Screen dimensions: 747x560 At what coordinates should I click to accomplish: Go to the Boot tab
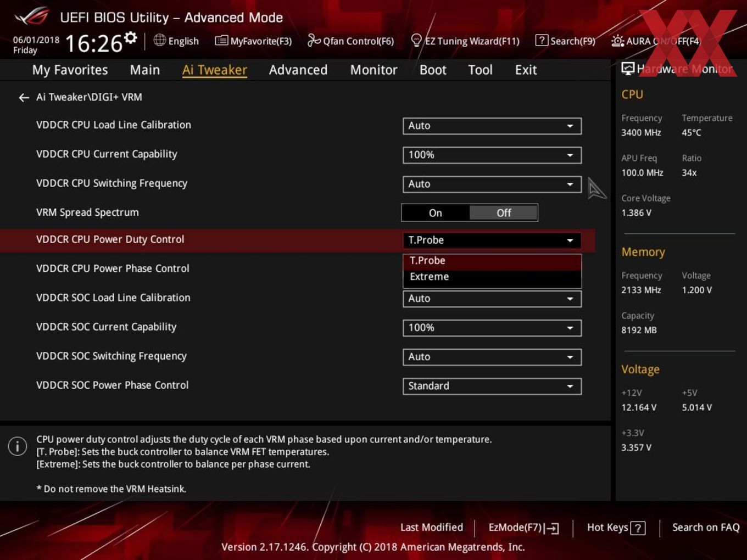coord(433,70)
